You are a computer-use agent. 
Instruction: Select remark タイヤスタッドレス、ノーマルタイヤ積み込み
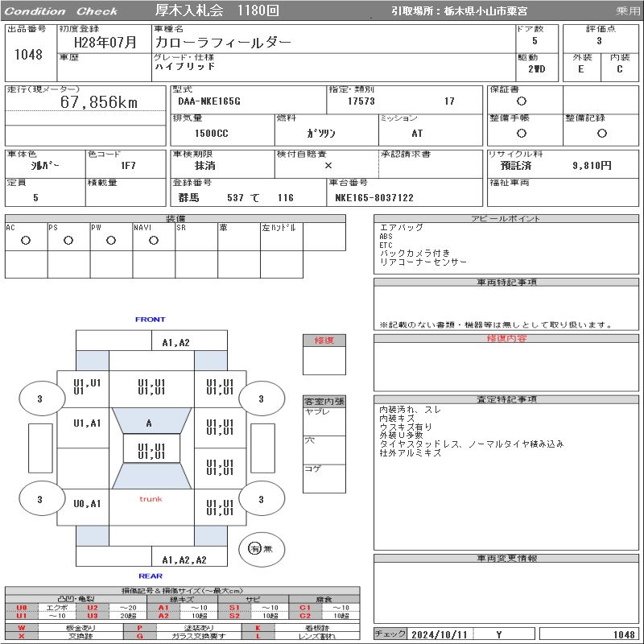coord(472,444)
